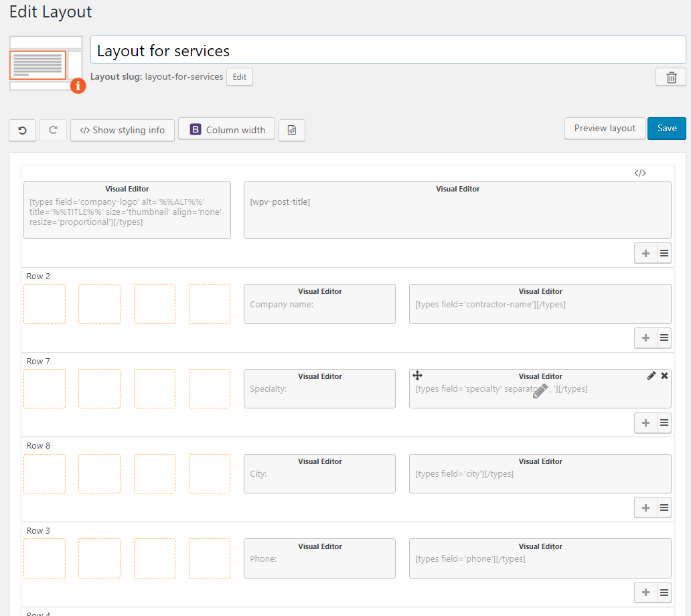Add a row after Row 7 with plus icon

(645, 423)
